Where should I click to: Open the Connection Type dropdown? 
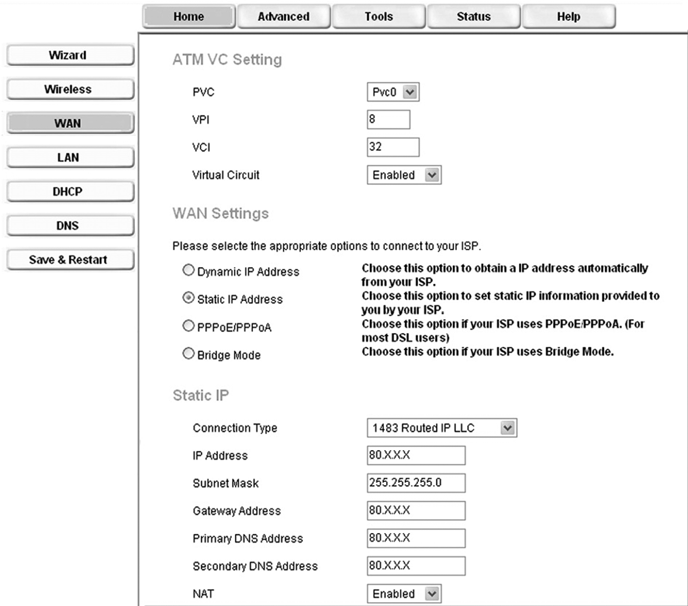tap(442, 428)
